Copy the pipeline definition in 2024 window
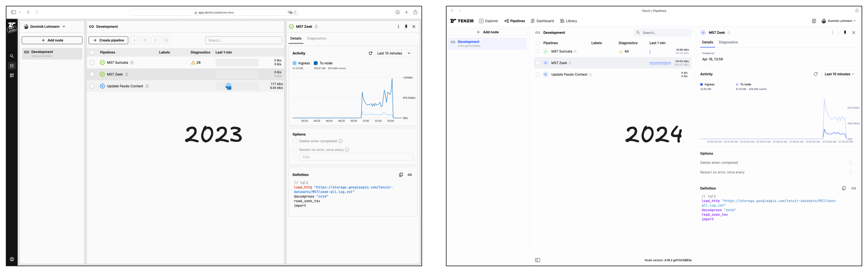The width and height of the screenshot is (868, 272). pos(844,188)
